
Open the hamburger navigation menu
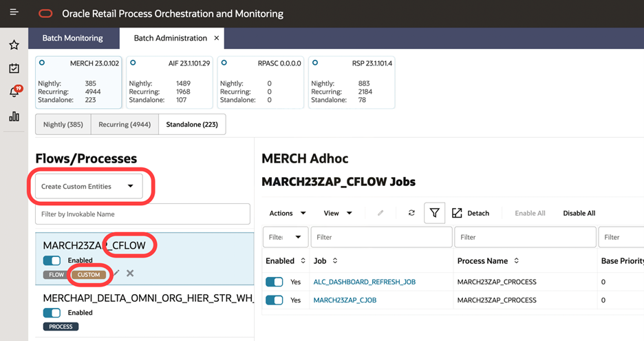(14, 12)
